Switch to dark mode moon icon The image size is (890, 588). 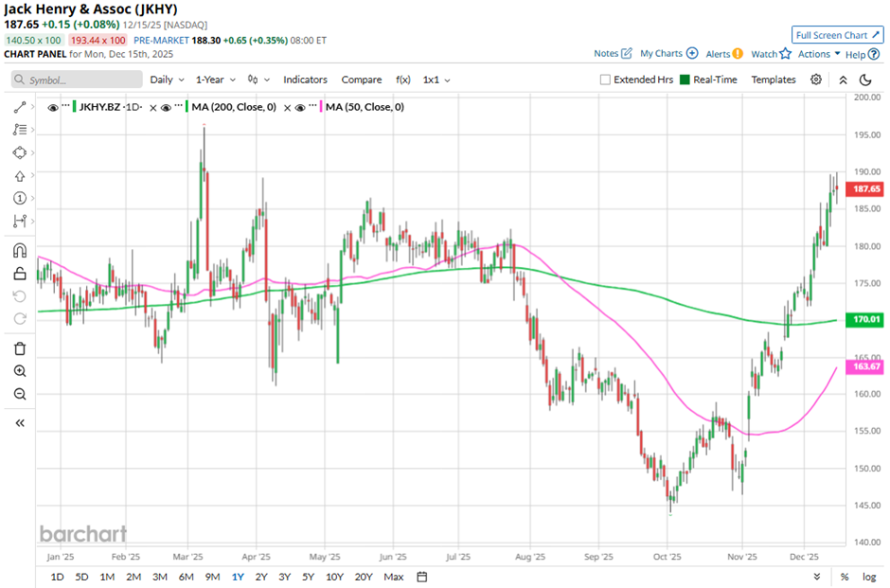tap(865, 80)
